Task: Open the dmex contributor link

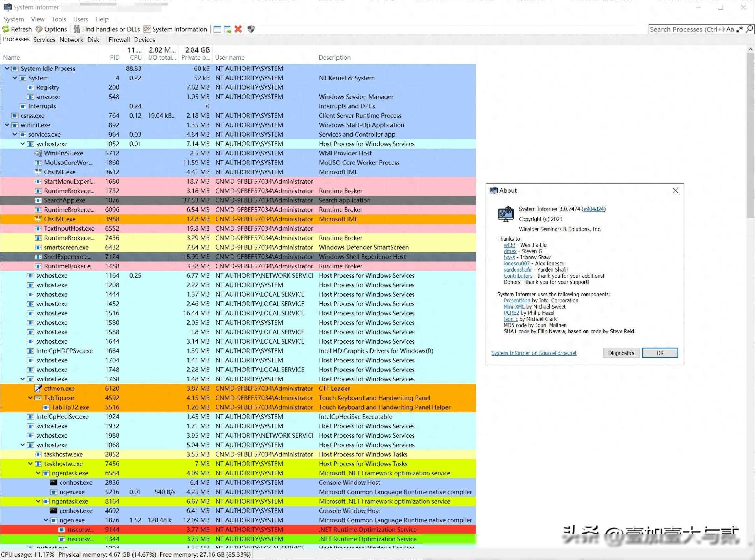Action: (510, 251)
